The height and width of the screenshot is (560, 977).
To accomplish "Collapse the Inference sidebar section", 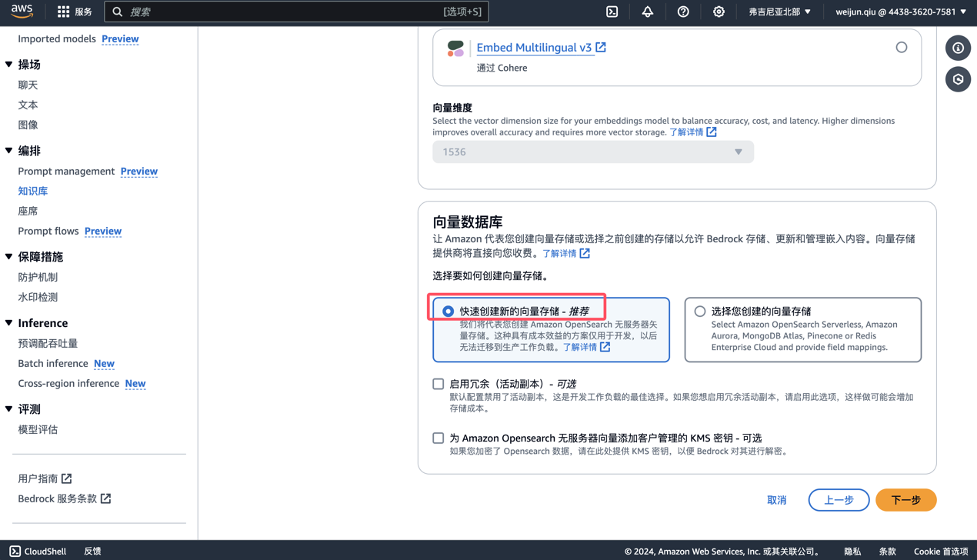I will tap(9, 323).
